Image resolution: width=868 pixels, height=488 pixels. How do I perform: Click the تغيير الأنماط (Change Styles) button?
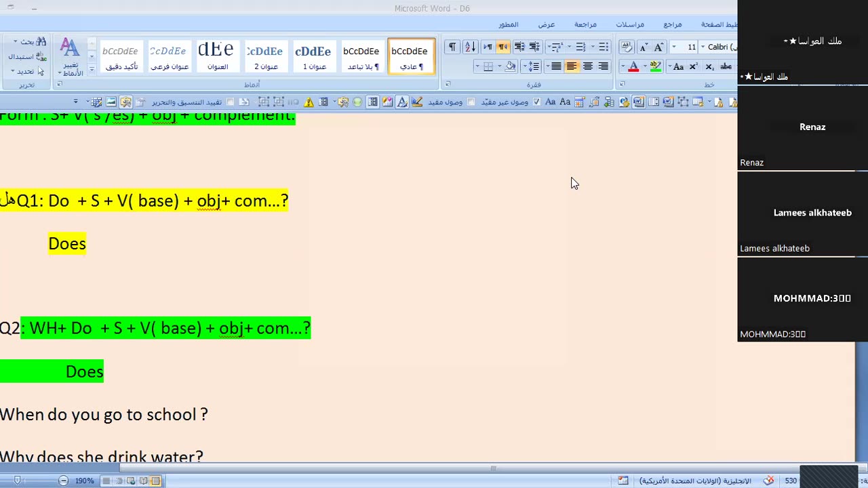point(71,57)
